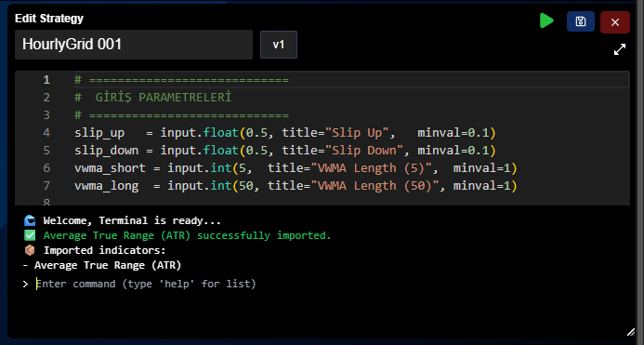Viewport: 644px width, 345px height.
Task: Expand editor with diagonal arrows icon
Action: [x=619, y=49]
